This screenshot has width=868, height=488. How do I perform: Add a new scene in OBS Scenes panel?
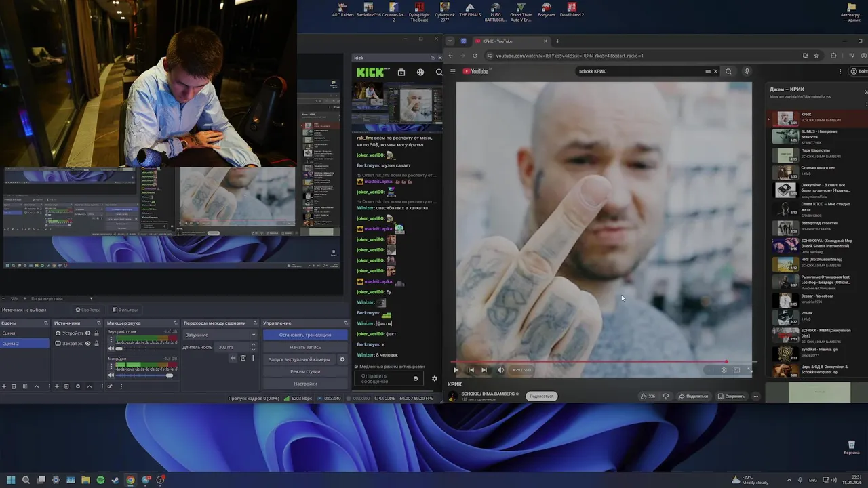pyautogui.click(x=3, y=386)
